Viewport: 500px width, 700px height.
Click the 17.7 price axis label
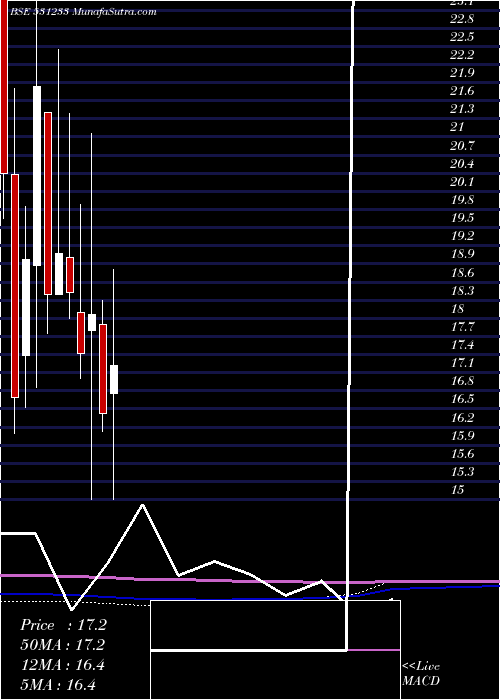tap(462, 327)
